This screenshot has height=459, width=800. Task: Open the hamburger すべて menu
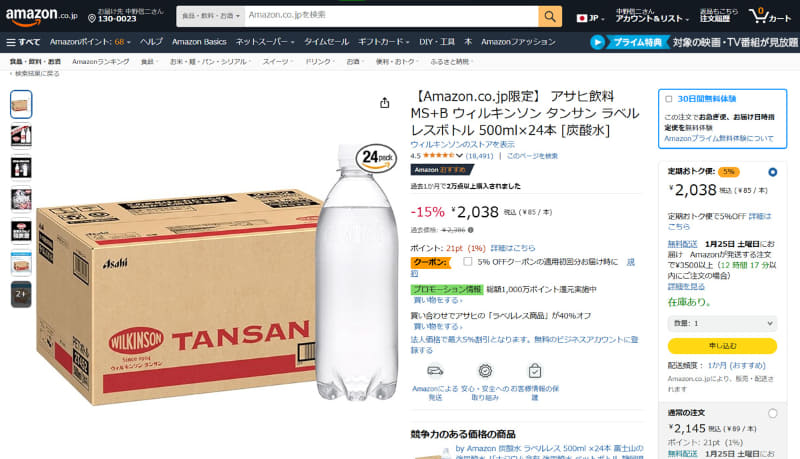(x=23, y=42)
